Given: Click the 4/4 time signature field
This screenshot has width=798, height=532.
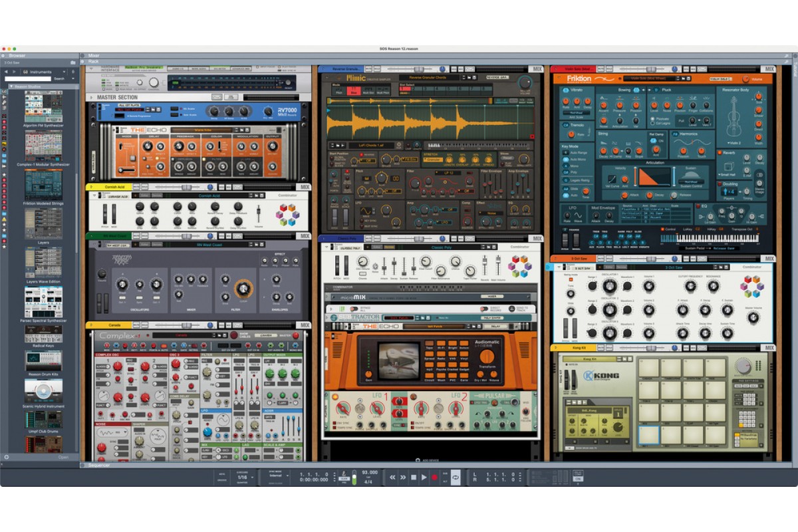Looking at the screenshot, I should coord(368,481).
